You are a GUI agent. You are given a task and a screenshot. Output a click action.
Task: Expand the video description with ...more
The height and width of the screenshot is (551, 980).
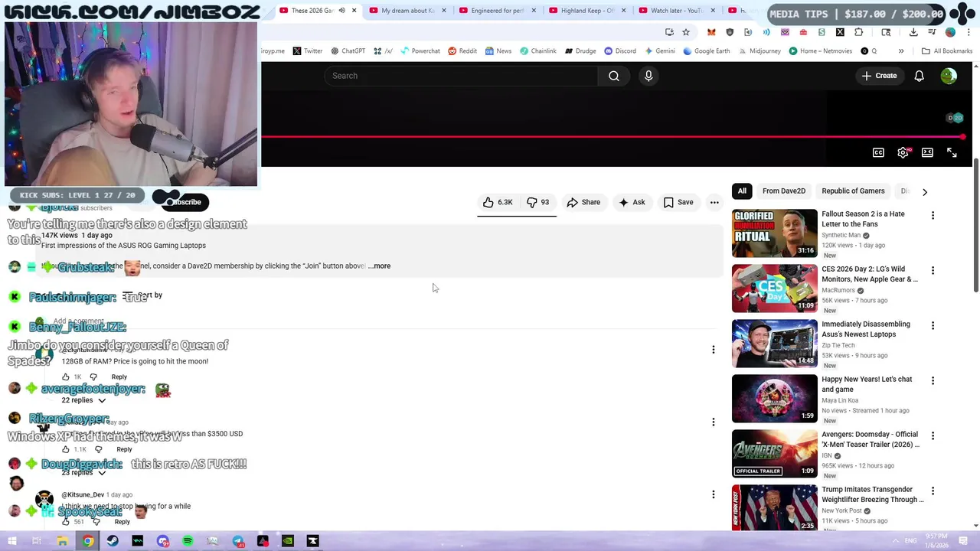tap(380, 266)
